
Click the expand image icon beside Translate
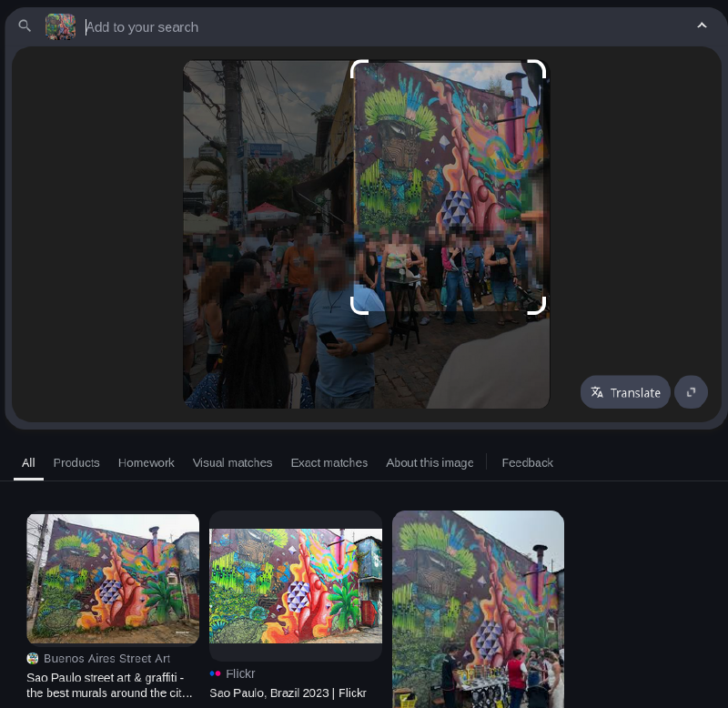(x=691, y=392)
